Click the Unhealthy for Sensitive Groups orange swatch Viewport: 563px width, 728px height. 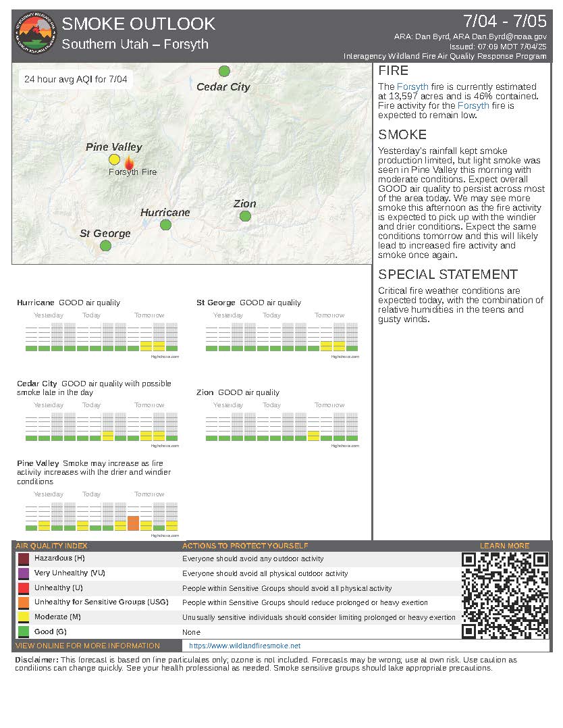pos(24,602)
